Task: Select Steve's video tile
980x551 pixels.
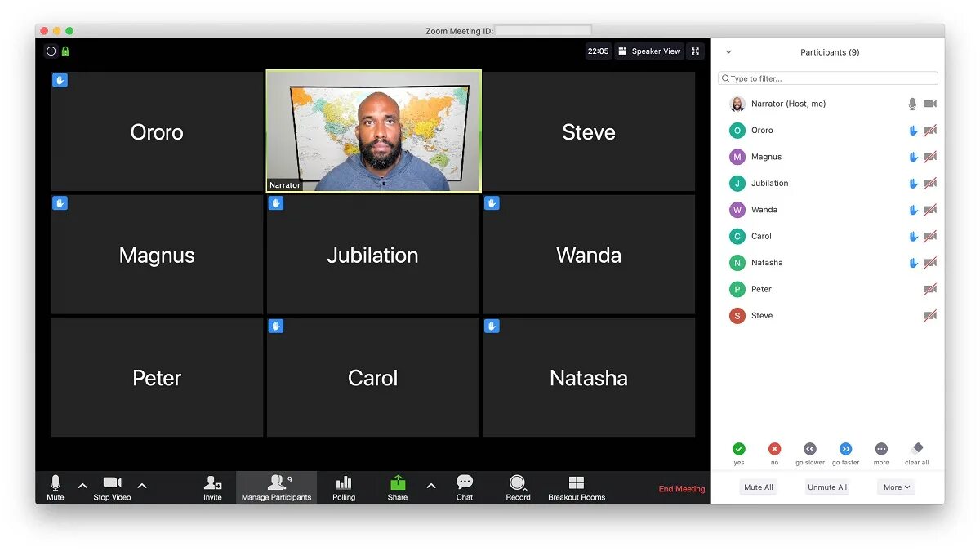Action: (x=589, y=131)
